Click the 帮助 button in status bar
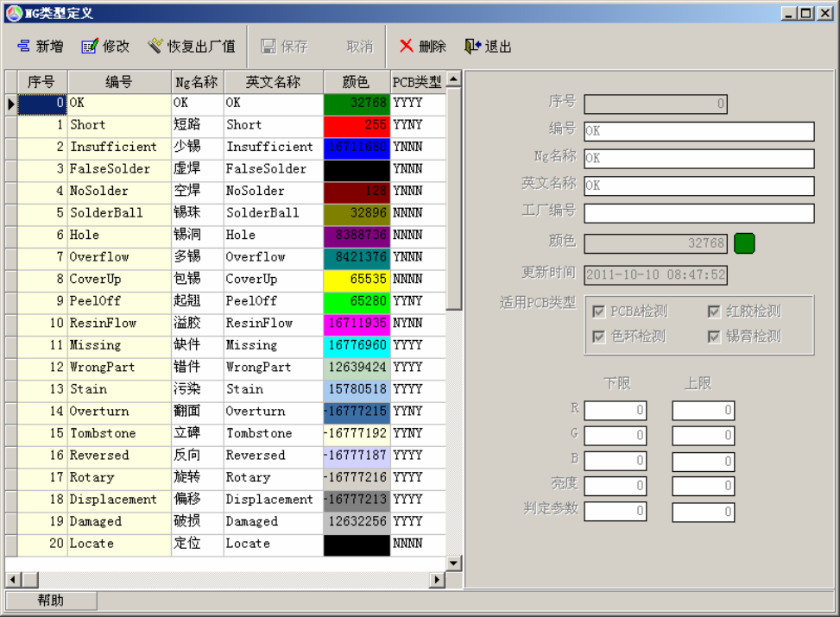 click(51, 601)
